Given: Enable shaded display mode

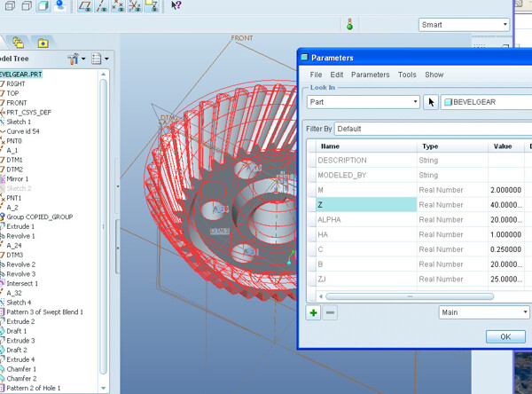Looking at the screenshot, I should [x=43, y=5].
